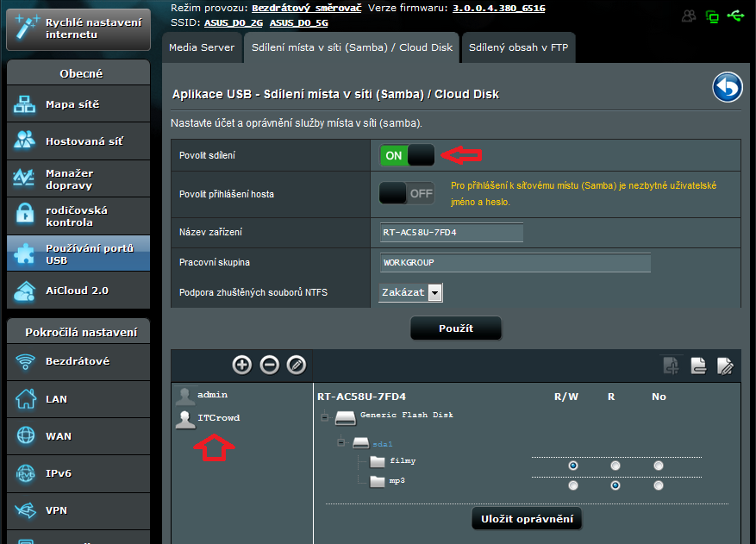Collapse the sda1 partition node
This screenshot has height=544, width=756.
[341, 443]
